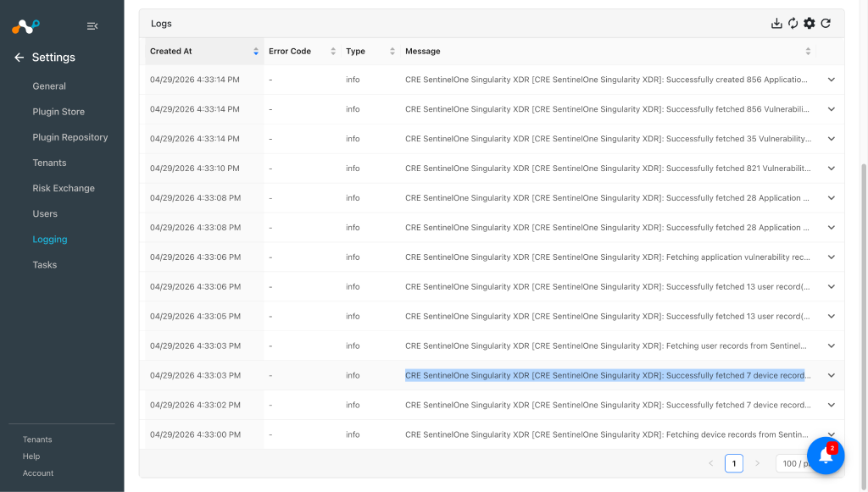Open Tenants in the Settings menu

(49, 163)
